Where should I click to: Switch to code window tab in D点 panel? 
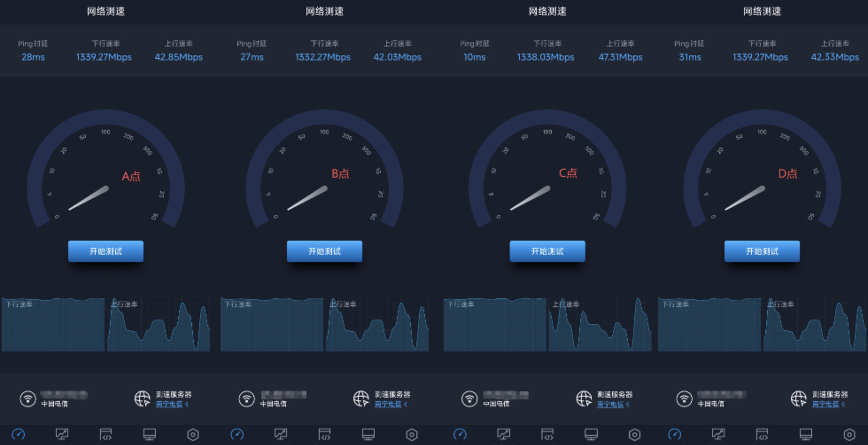click(762, 434)
